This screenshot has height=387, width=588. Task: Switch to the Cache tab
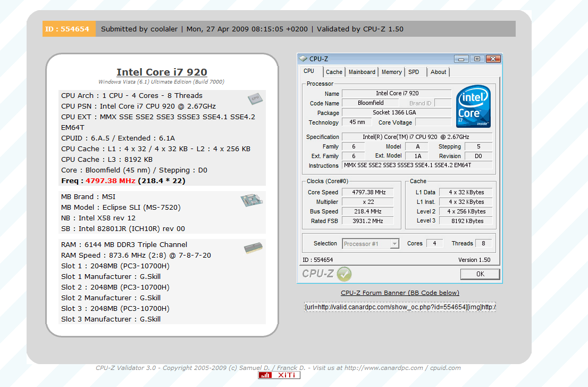tap(334, 72)
